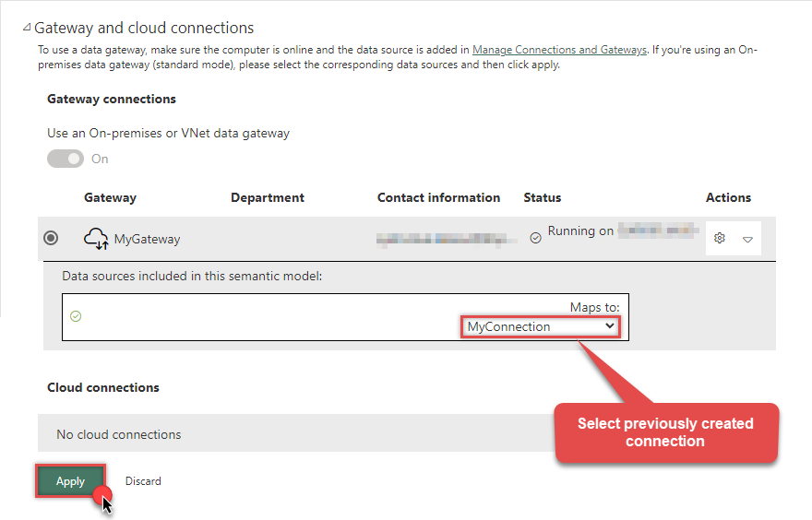Click the green data source check icon
Screen dimensions: 812x520
pyautogui.click(x=76, y=316)
